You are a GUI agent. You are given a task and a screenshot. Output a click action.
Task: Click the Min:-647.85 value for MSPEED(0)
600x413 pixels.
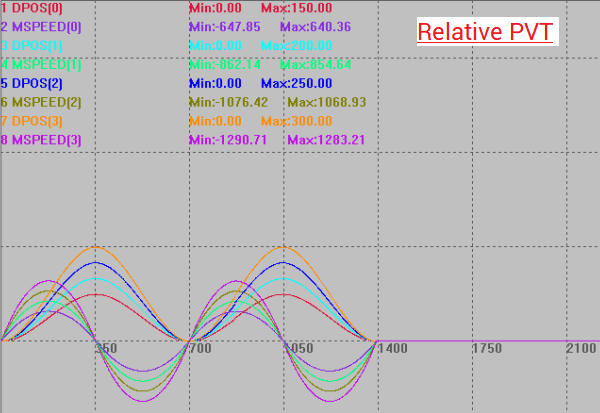[226, 27]
